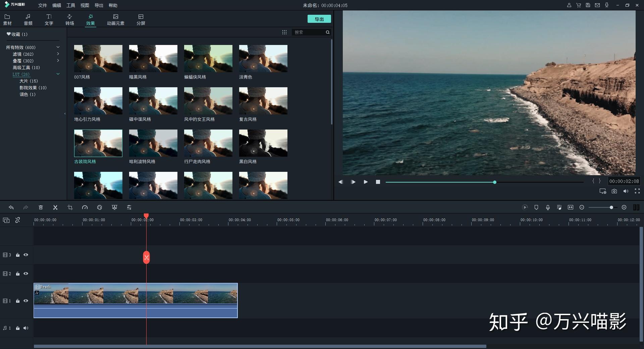
Task: Mute audio track 1 speaker
Action: point(26,328)
